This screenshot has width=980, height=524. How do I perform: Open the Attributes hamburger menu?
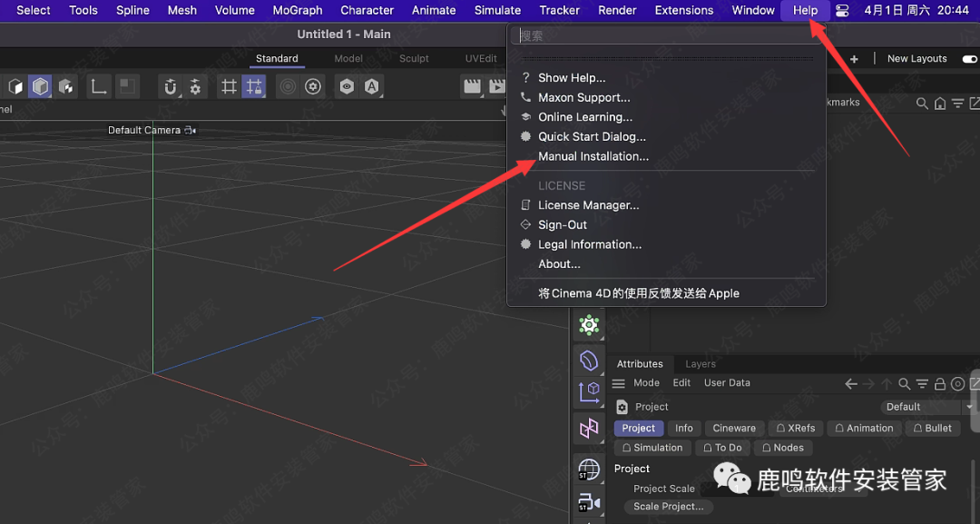point(619,383)
